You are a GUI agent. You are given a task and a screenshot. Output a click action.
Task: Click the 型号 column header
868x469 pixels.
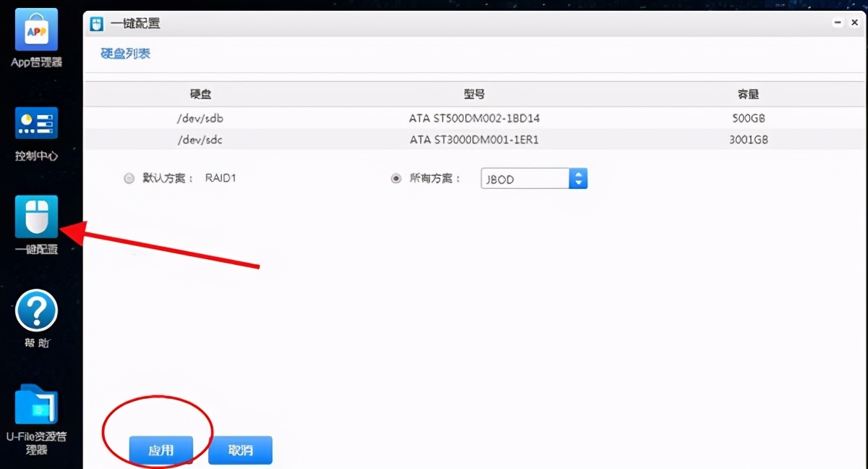(x=474, y=93)
